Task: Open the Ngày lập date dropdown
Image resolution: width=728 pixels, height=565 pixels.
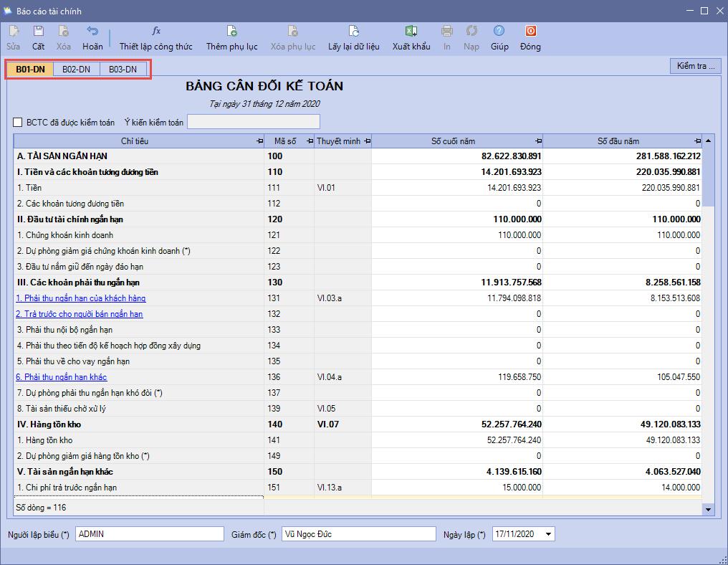Action: click(549, 534)
